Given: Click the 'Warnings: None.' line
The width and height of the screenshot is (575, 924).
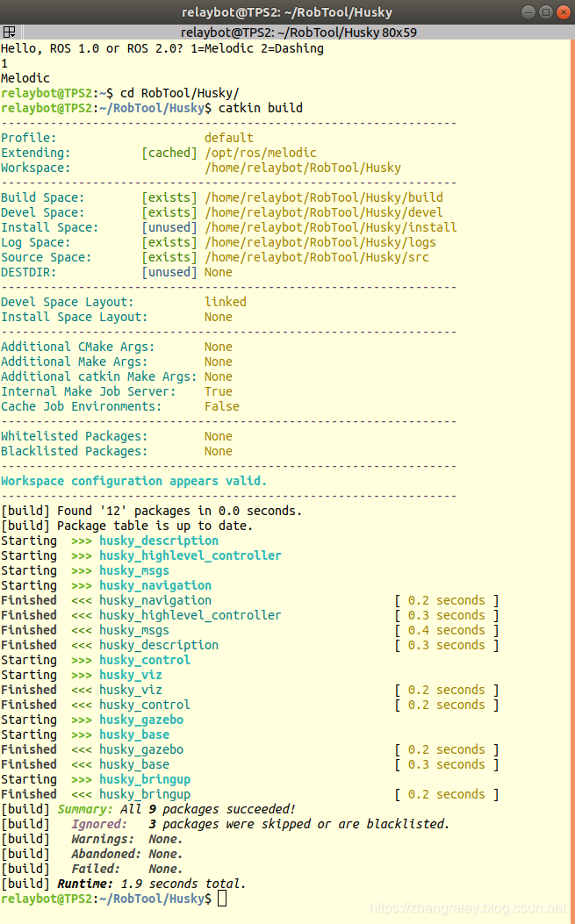Looking at the screenshot, I should coord(92,839).
